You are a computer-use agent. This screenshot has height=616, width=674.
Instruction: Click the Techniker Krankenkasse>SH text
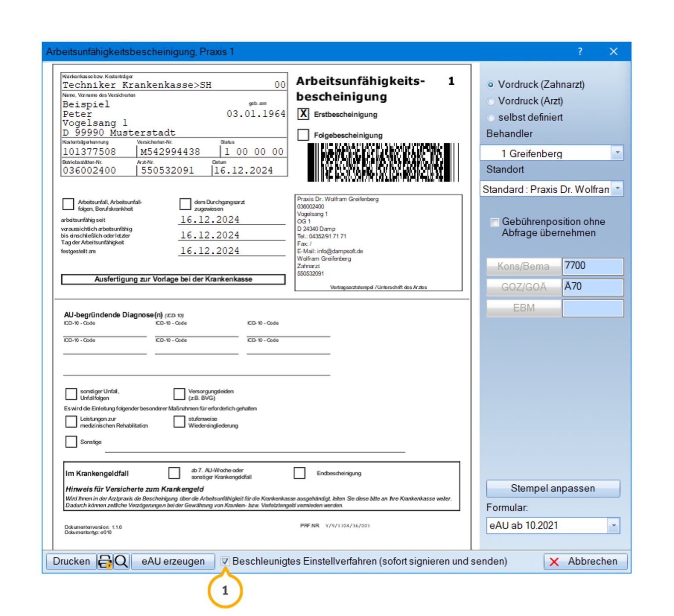pos(137,85)
